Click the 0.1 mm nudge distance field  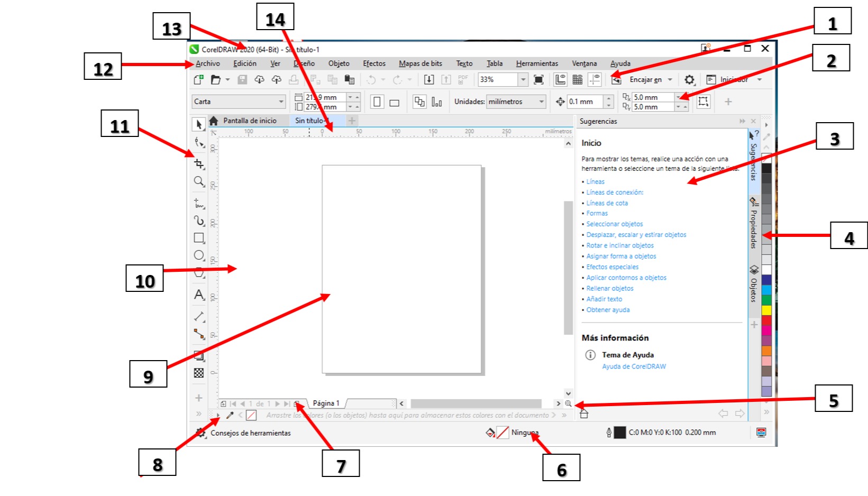point(586,102)
